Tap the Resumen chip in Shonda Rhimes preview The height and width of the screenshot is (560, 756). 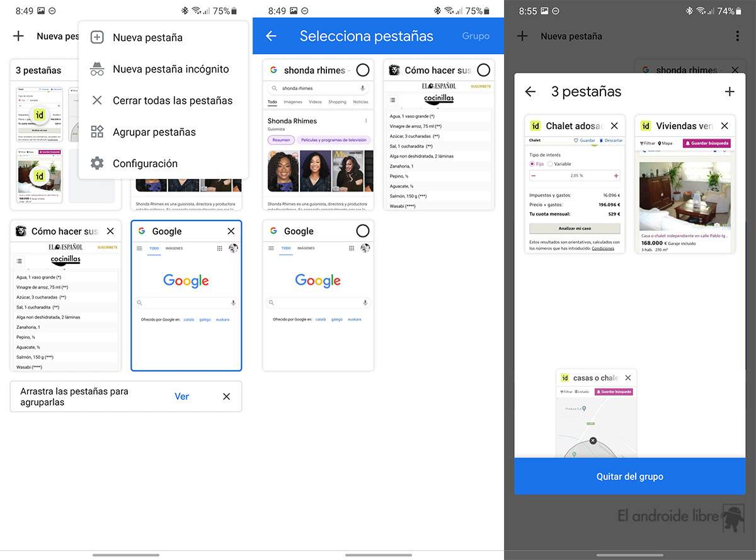[281, 140]
